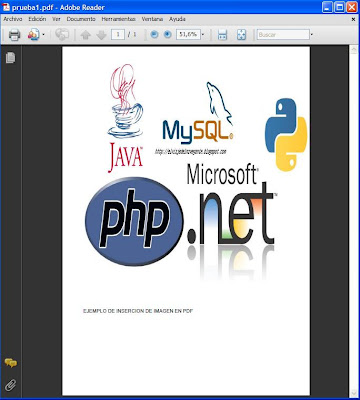Screen dimensions: 360x400
Task: Click text 'EJEMPLO DE INSERCION DE IMAGEN EN PDF'
Action: click(138, 311)
